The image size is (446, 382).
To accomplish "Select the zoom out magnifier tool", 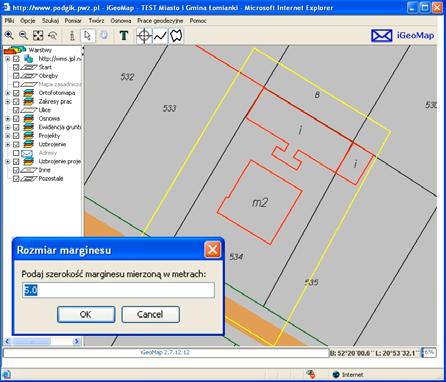I will (23, 35).
